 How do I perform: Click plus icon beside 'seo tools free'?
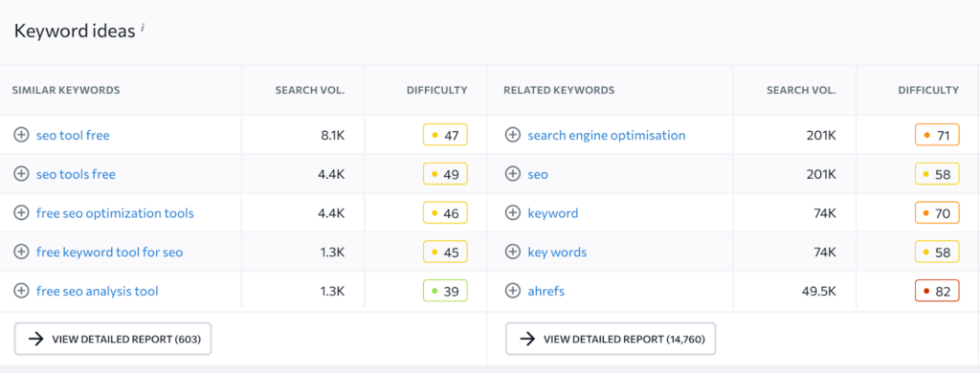pyautogui.click(x=21, y=174)
